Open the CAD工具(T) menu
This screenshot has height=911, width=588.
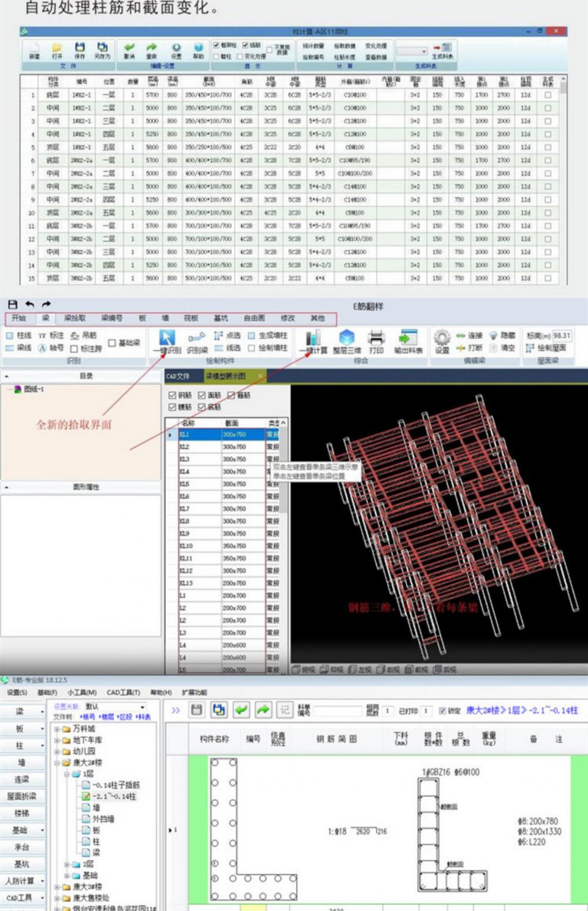coord(123,692)
